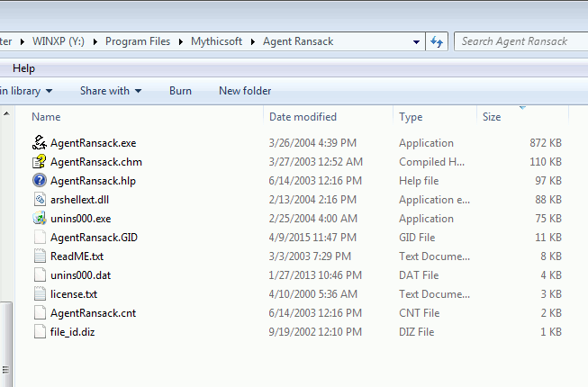
Task: Select the AgentRansack.cnt file icon
Action: pyautogui.click(x=40, y=313)
